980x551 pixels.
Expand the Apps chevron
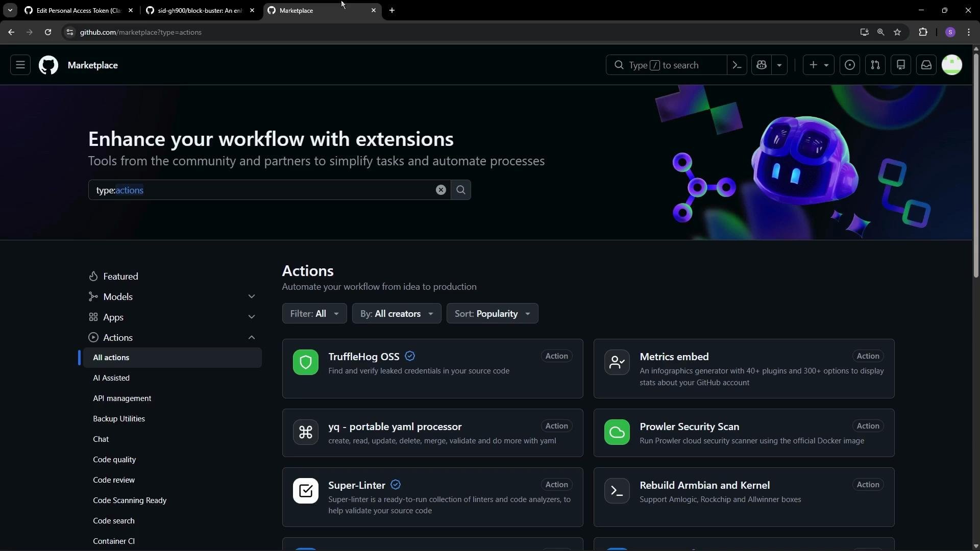252,317
